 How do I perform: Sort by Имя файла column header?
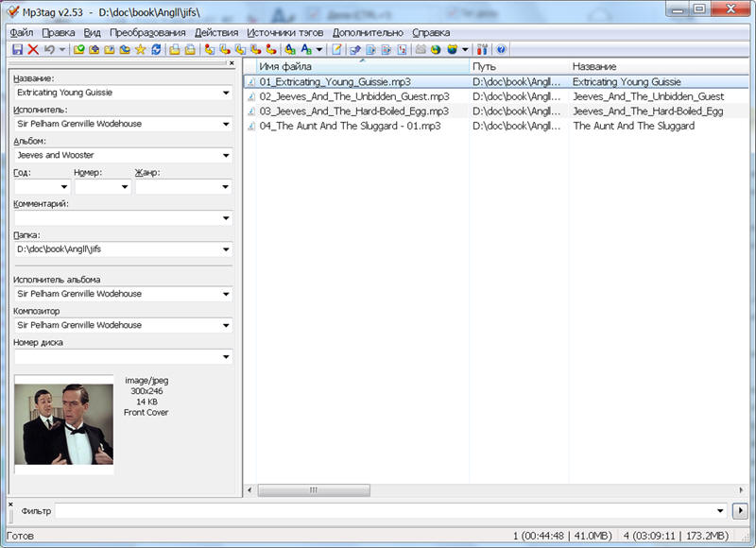[362, 66]
